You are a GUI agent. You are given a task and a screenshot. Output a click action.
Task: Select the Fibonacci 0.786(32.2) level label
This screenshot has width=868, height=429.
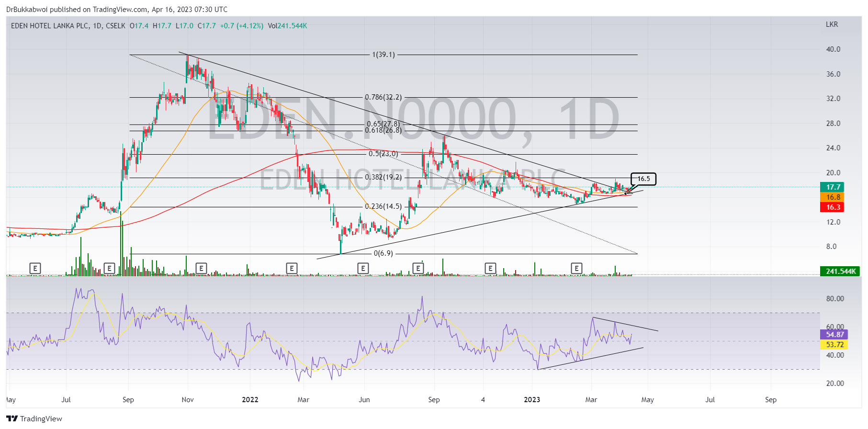point(383,97)
